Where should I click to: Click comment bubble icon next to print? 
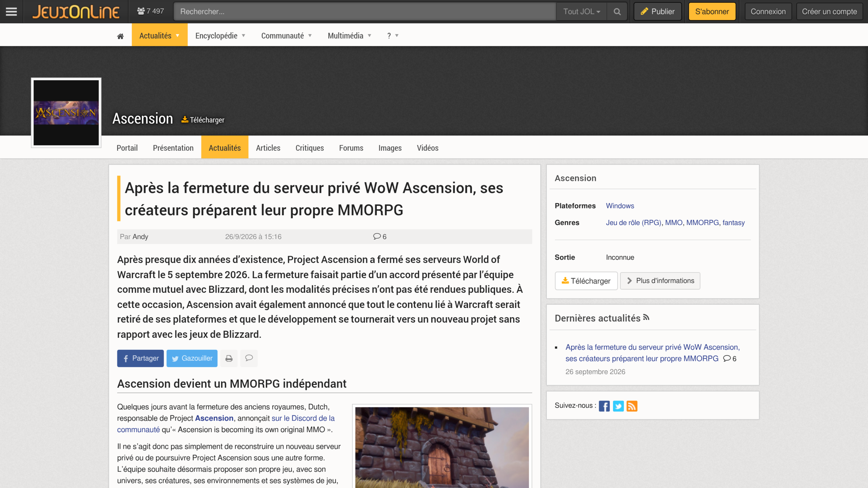249,358
